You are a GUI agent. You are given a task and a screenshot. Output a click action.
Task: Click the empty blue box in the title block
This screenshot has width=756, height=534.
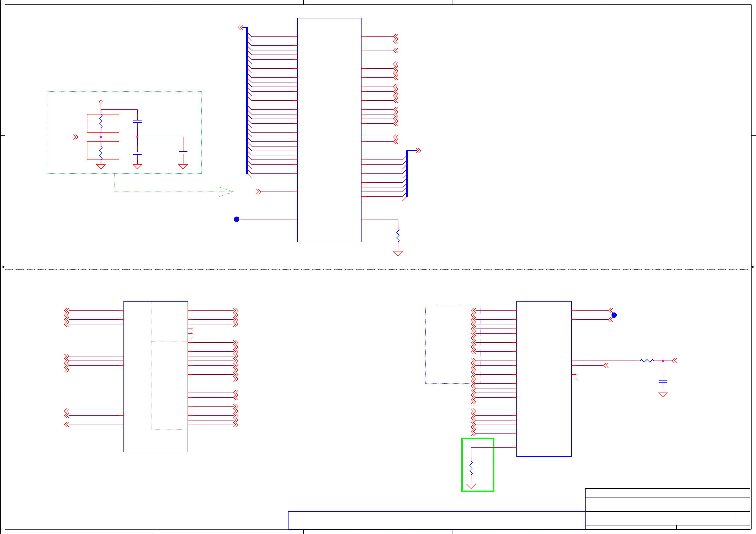tap(436, 520)
